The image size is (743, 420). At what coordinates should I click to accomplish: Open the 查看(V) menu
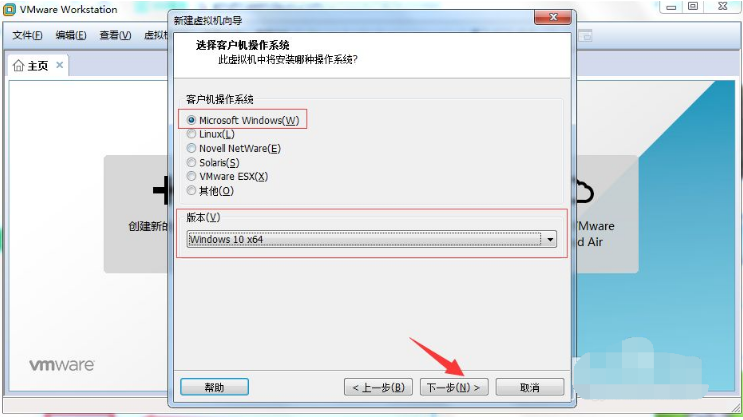coord(115,35)
